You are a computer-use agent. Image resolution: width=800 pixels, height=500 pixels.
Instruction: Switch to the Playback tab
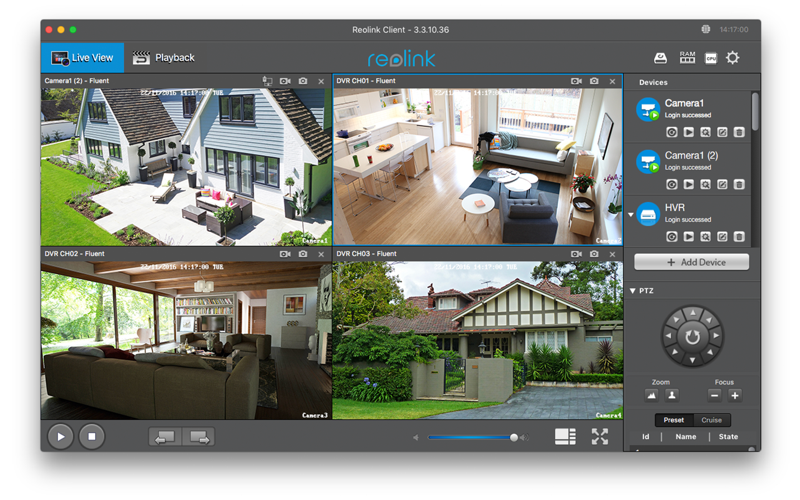[164, 58]
